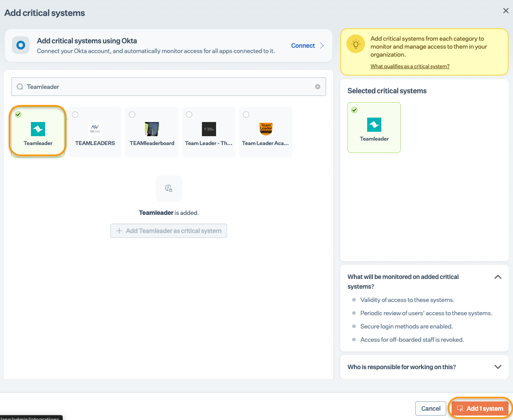Click the 'Team Leader Aca...' card label
The width and height of the screenshot is (513, 420).
[x=265, y=143]
